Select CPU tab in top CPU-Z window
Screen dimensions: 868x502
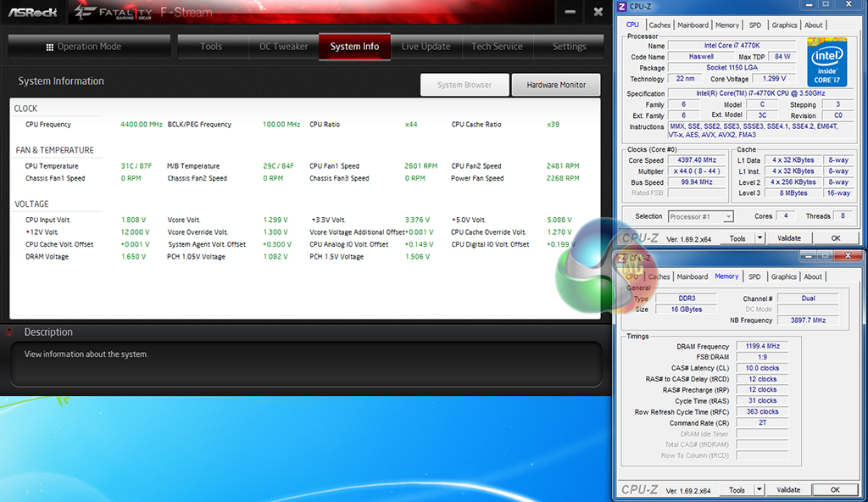(632, 25)
